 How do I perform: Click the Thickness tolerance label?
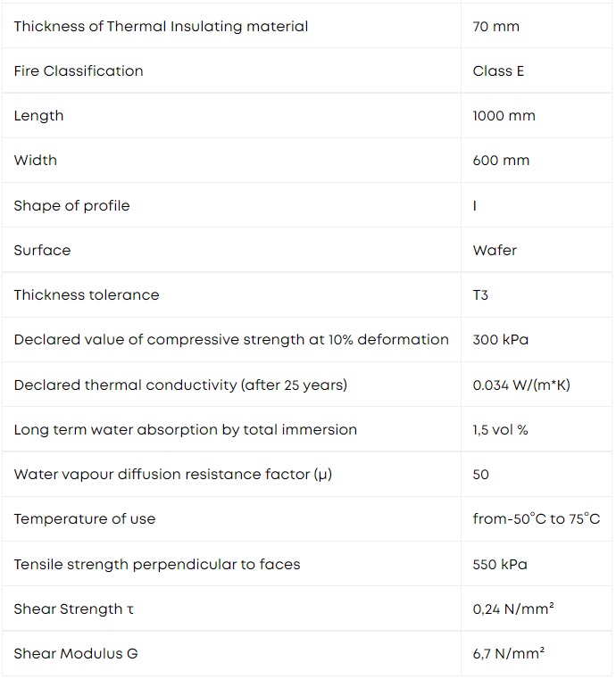(87, 295)
